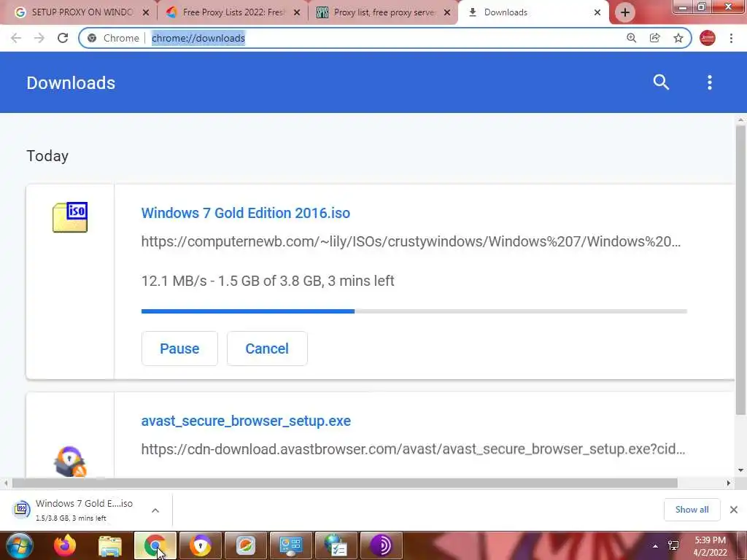Close the Downloads tab
The height and width of the screenshot is (560, 747).
[597, 12]
